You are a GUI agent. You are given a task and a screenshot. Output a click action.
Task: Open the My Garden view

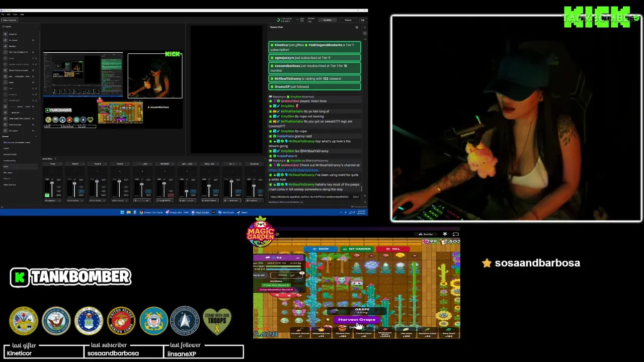357,249
